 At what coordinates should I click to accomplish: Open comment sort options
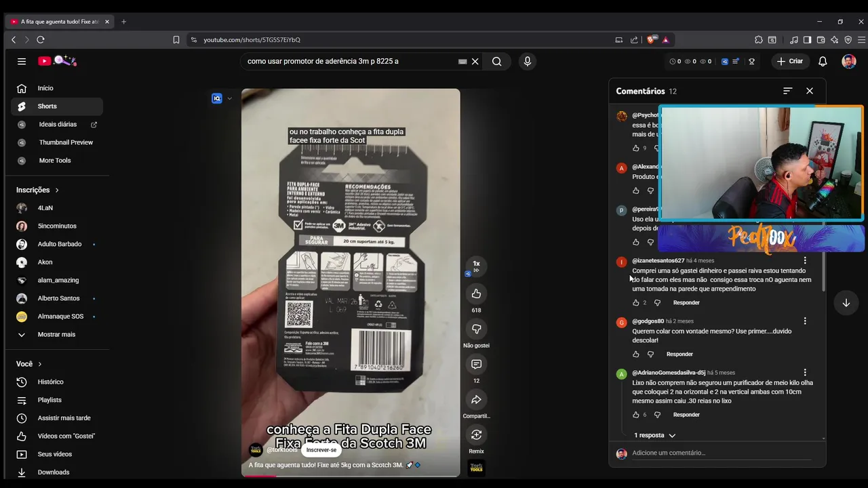(787, 91)
